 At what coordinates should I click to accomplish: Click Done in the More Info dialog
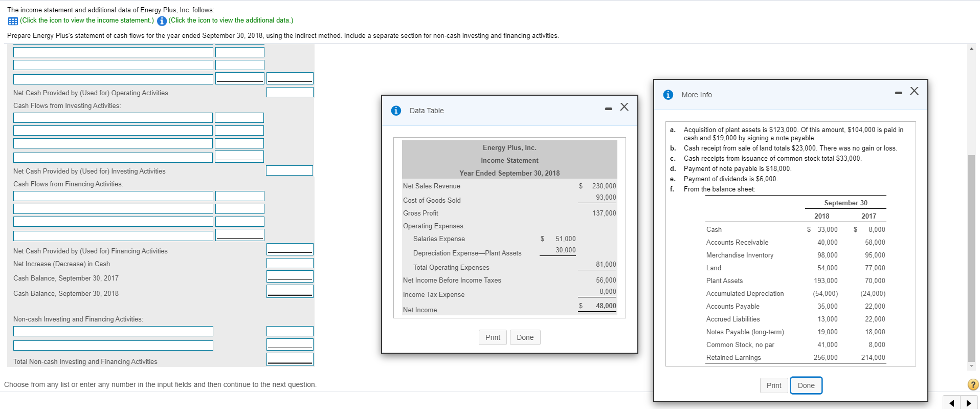pyautogui.click(x=806, y=385)
